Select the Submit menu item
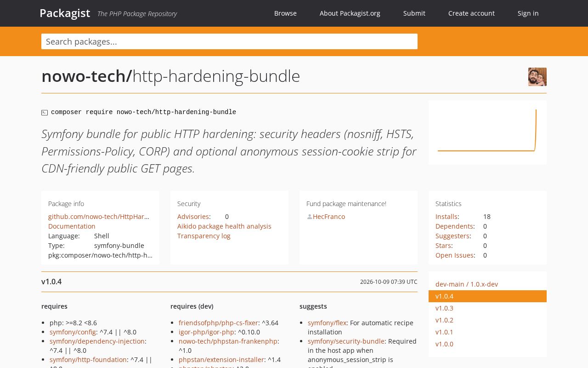The image size is (588, 368). coord(414,13)
